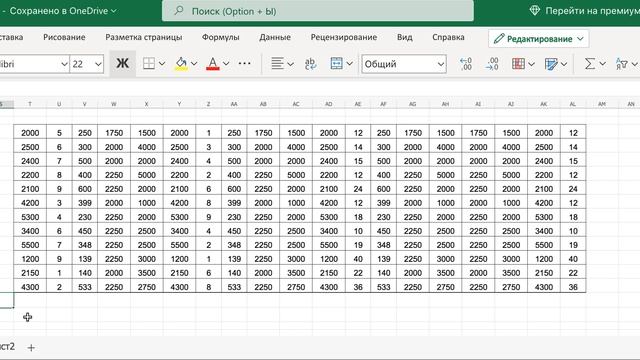The width and height of the screenshot is (640, 360).
Task: Expand the conditional formatting dropdown arrow
Action: (x=531, y=64)
